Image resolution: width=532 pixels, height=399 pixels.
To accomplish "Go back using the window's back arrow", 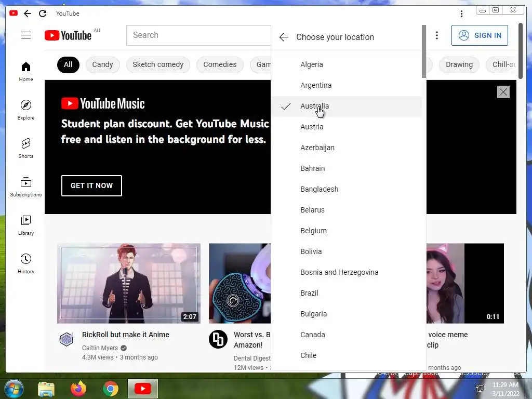I will pos(28,13).
